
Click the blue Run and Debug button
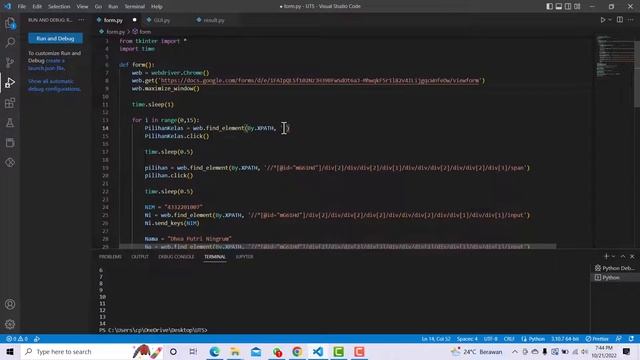pyautogui.click(x=56, y=38)
